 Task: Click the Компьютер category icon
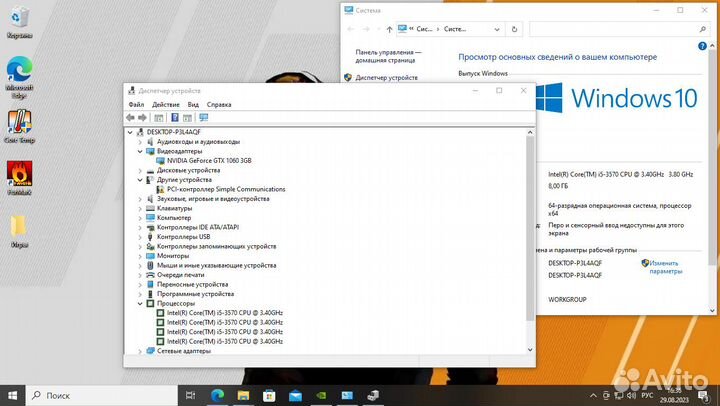point(150,218)
